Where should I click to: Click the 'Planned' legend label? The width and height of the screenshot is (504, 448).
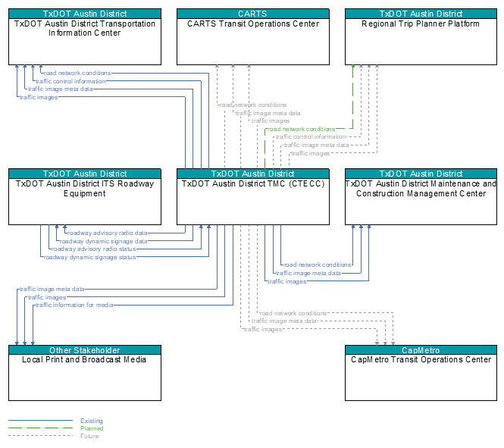coord(92,428)
